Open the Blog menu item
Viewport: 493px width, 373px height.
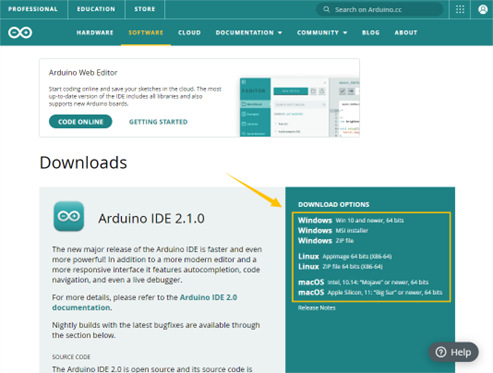[371, 33]
